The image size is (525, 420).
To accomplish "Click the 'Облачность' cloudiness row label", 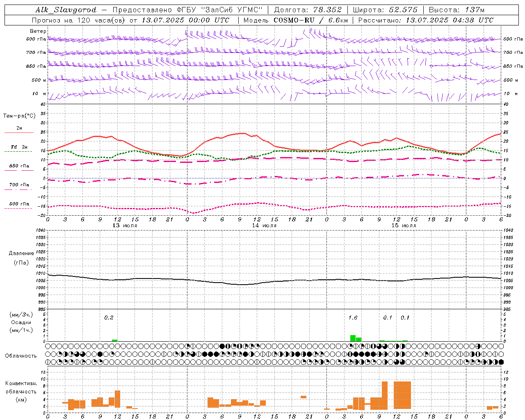I will [x=21, y=356].
